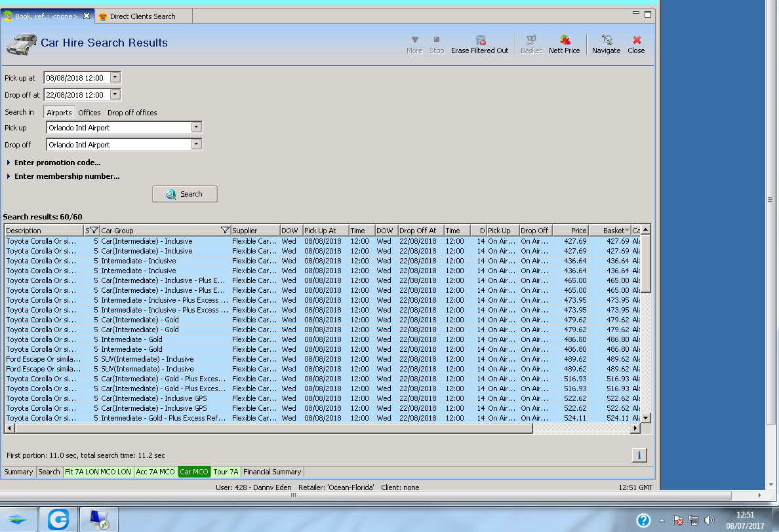This screenshot has height=532, width=779.
Task: Click the car icon beside results title
Action: click(22, 44)
